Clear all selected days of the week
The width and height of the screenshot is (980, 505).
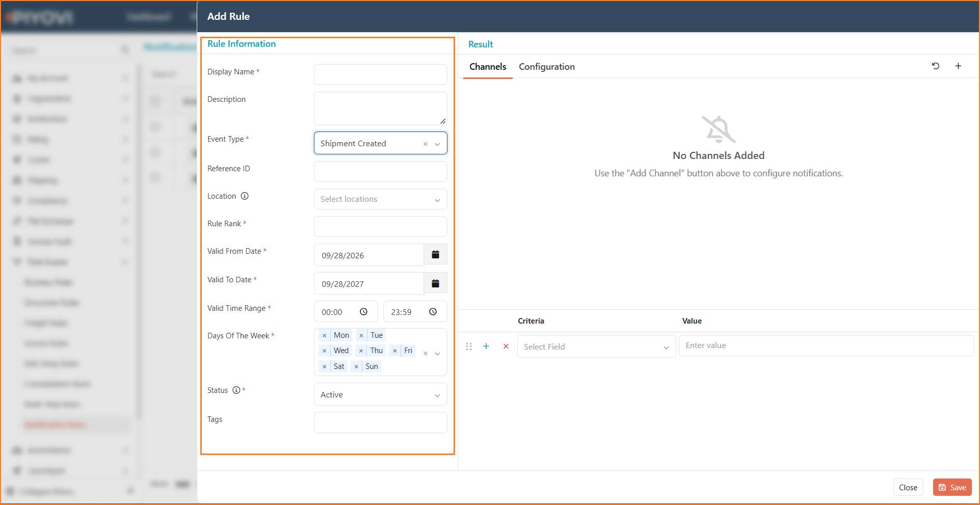coord(426,353)
